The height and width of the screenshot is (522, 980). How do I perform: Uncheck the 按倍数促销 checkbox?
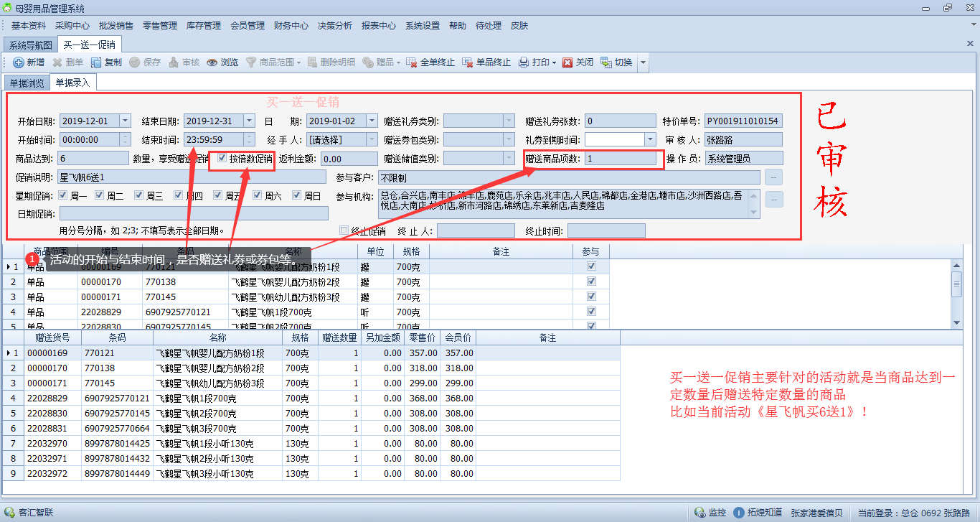(x=222, y=158)
